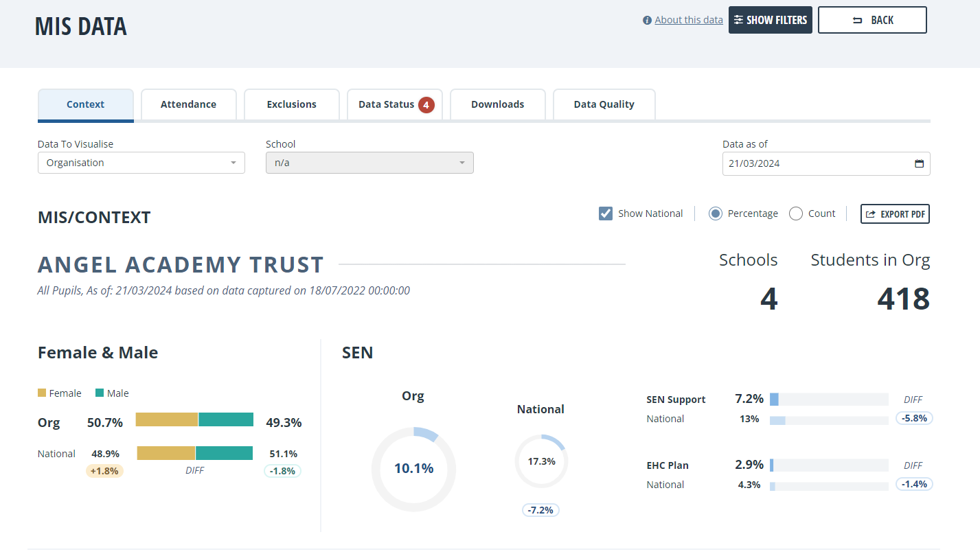Image resolution: width=980 pixels, height=554 pixels.
Task: Uncheck the Show National checkbox
Action: (x=606, y=213)
